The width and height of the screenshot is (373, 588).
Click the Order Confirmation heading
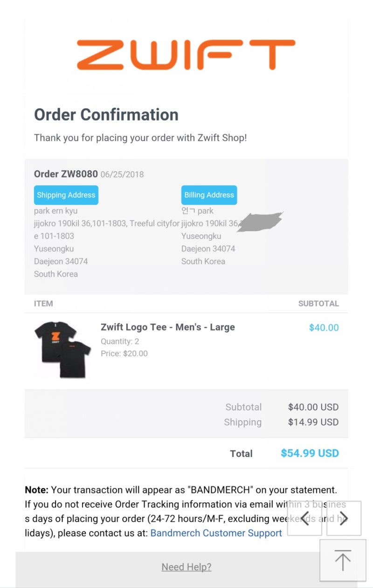[106, 115]
